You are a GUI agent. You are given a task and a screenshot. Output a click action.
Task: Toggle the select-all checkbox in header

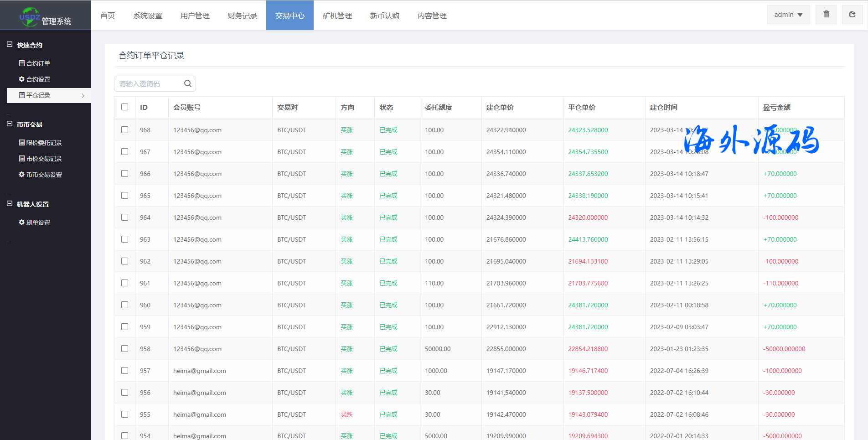pos(124,107)
